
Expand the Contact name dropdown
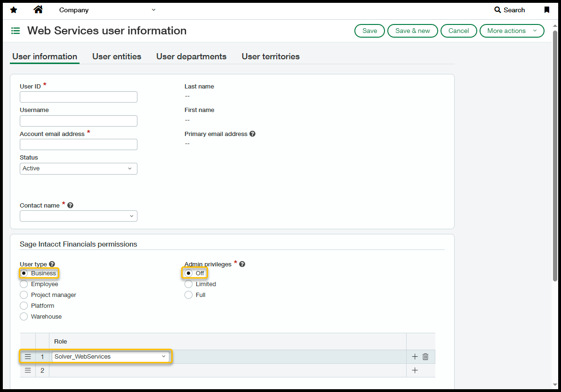pyautogui.click(x=79, y=216)
